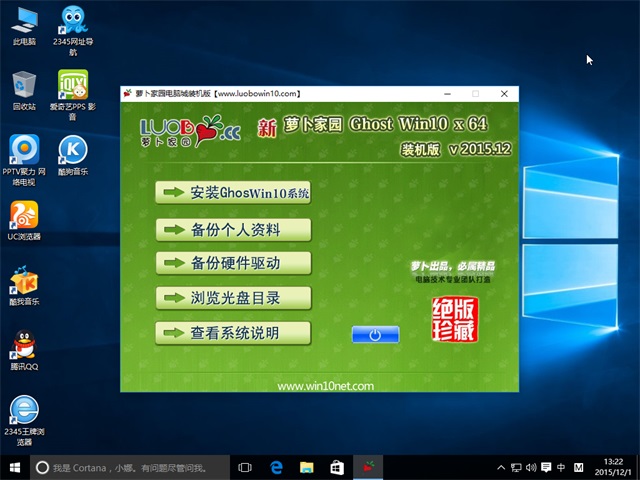640x480 pixels.
Task: Select the UC浏览器 desktop icon
Action: [x=24, y=220]
